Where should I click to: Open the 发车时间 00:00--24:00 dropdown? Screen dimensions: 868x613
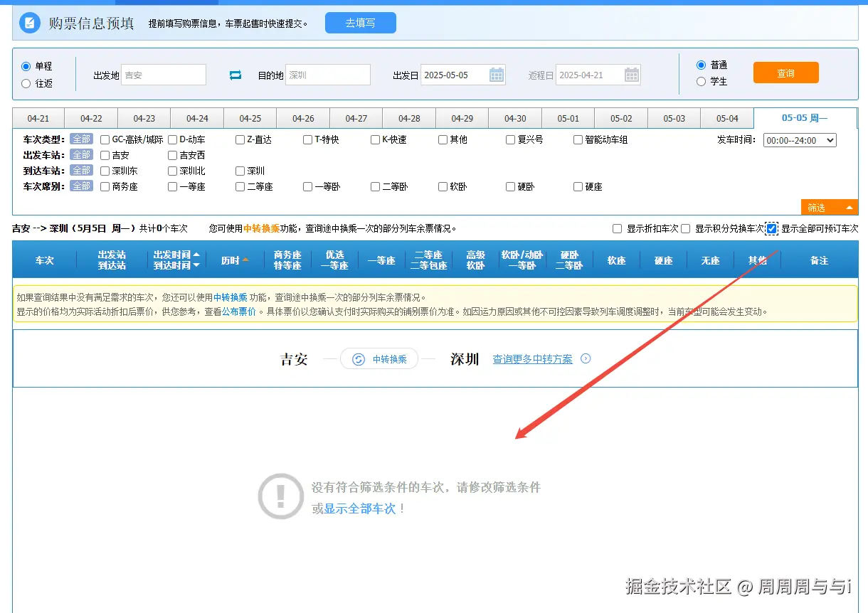click(x=800, y=140)
